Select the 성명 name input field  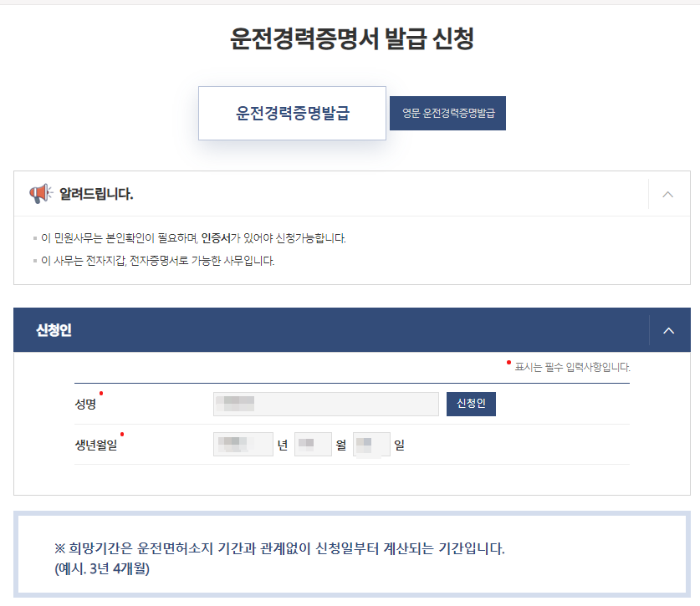(325, 404)
